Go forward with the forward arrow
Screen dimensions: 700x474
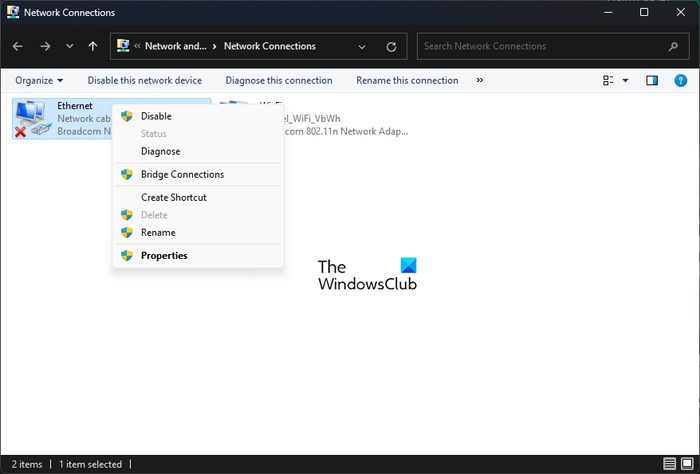(x=45, y=46)
